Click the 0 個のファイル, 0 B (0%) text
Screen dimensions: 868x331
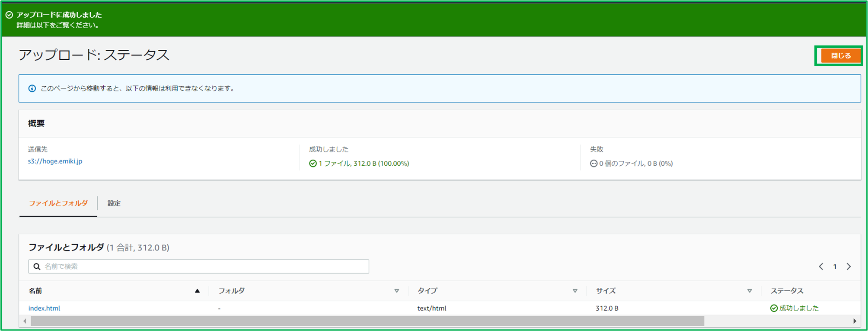(x=636, y=164)
